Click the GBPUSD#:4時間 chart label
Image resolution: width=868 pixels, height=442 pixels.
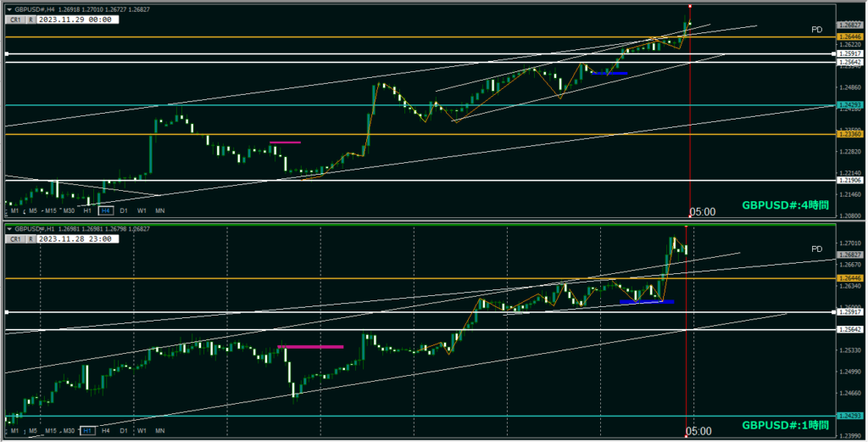tap(786, 205)
